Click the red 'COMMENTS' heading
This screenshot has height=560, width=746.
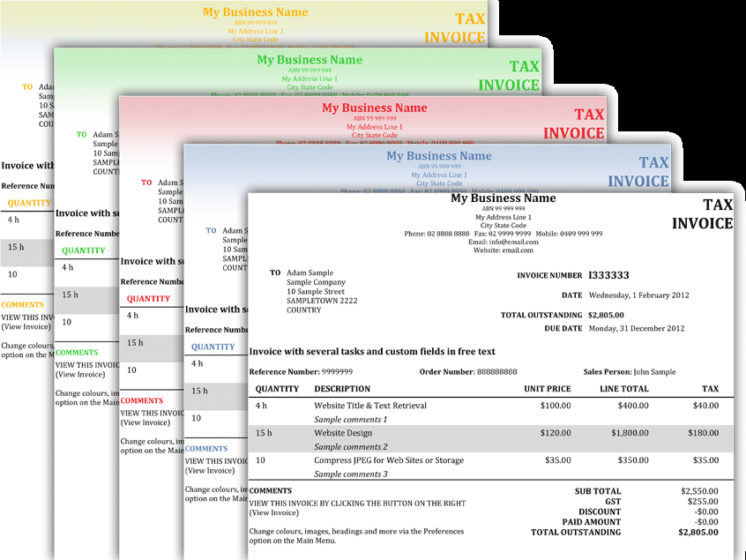pos(141,400)
